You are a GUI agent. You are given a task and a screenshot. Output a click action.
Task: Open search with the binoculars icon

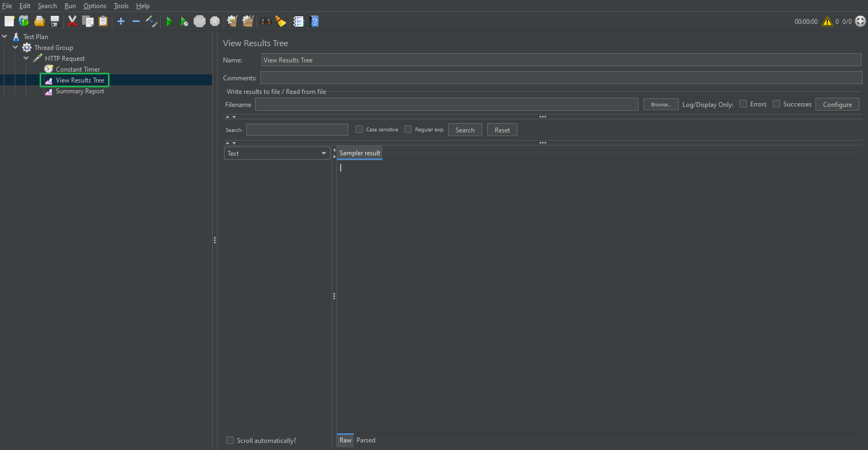pyautogui.click(x=266, y=21)
